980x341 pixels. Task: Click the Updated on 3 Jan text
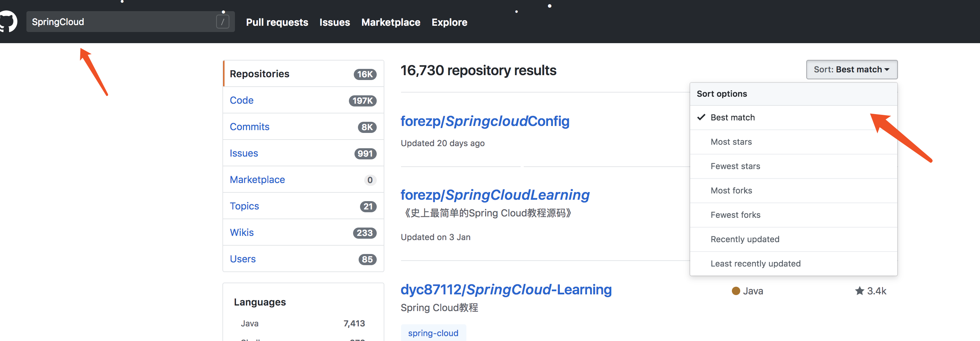pos(435,237)
